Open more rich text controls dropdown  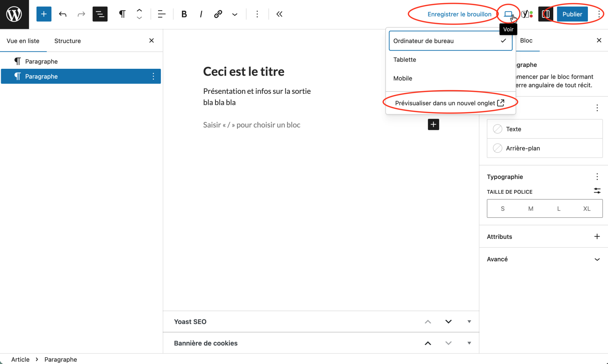click(235, 14)
